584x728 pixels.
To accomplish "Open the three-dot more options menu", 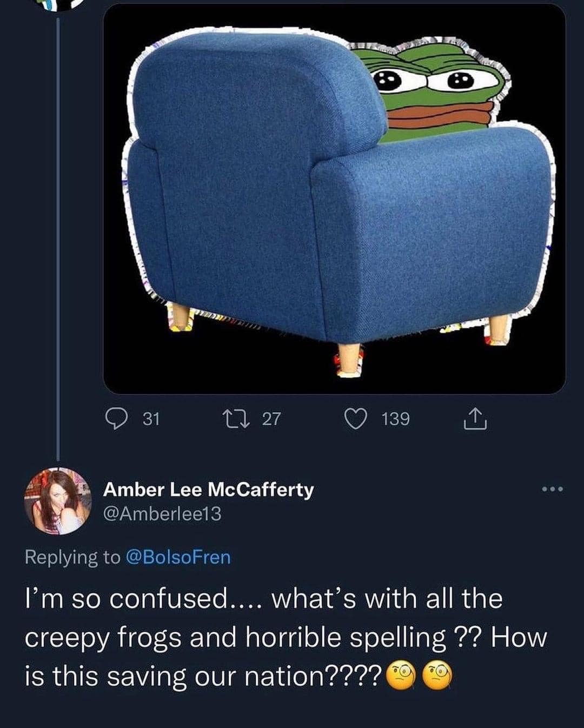I will click(x=553, y=489).
